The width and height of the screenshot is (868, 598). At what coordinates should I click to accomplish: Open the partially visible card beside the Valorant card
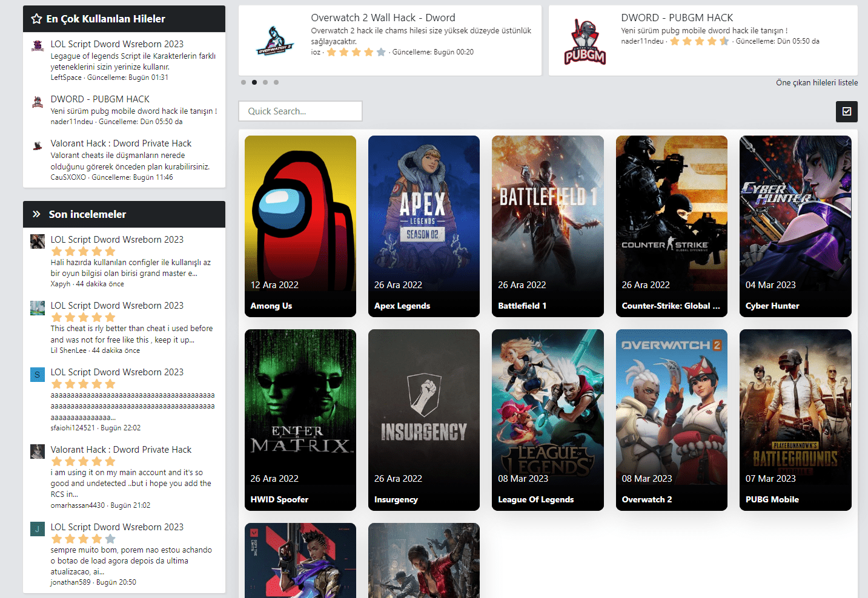pos(424,560)
